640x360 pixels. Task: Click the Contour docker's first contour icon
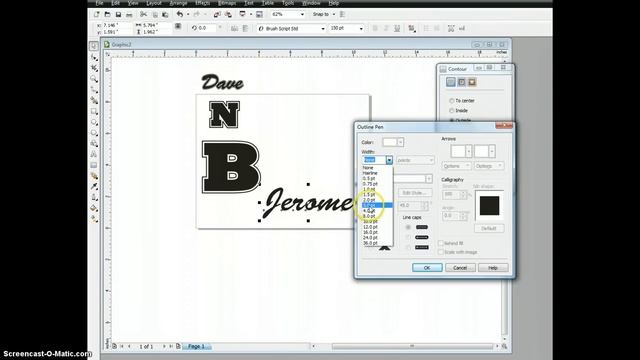(x=451, y=82)
